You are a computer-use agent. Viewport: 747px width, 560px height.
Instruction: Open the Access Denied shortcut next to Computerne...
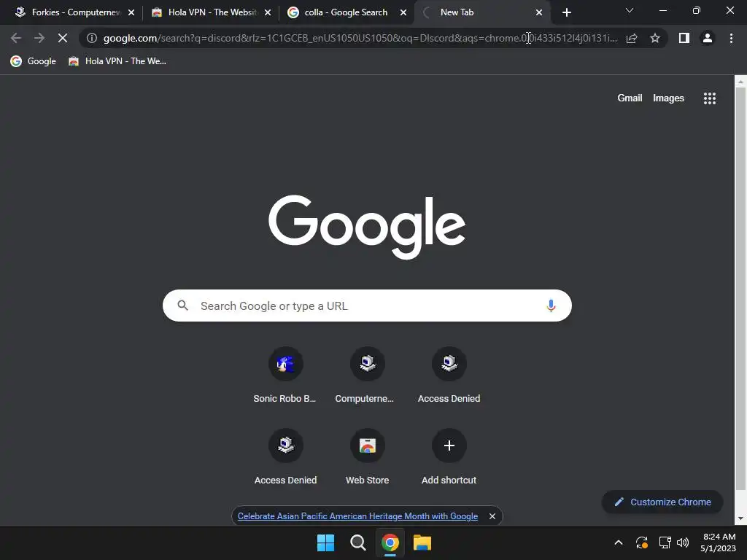tap(449, 376)
